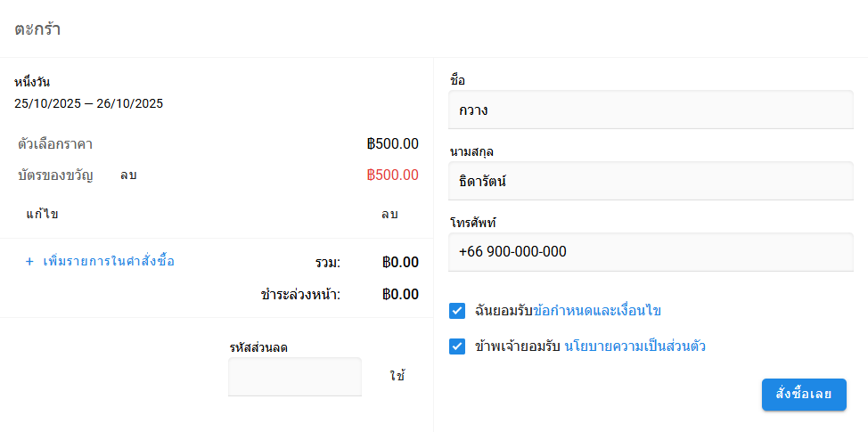Click the plus icon for adding order items
Image resolution: width=868 pixels, height=432 pixels.
click(29, 262)
